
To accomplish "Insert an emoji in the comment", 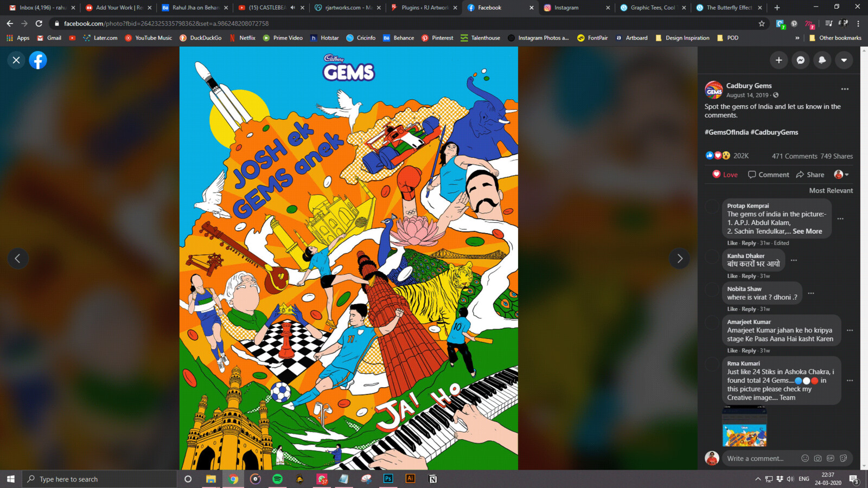I will pyautogui.click(x=805, y=458).
